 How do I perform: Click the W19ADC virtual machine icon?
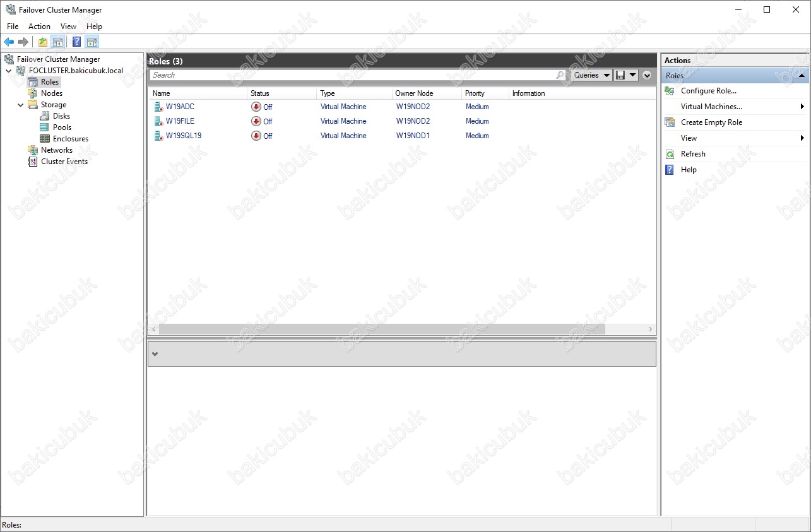click(158, 107)
